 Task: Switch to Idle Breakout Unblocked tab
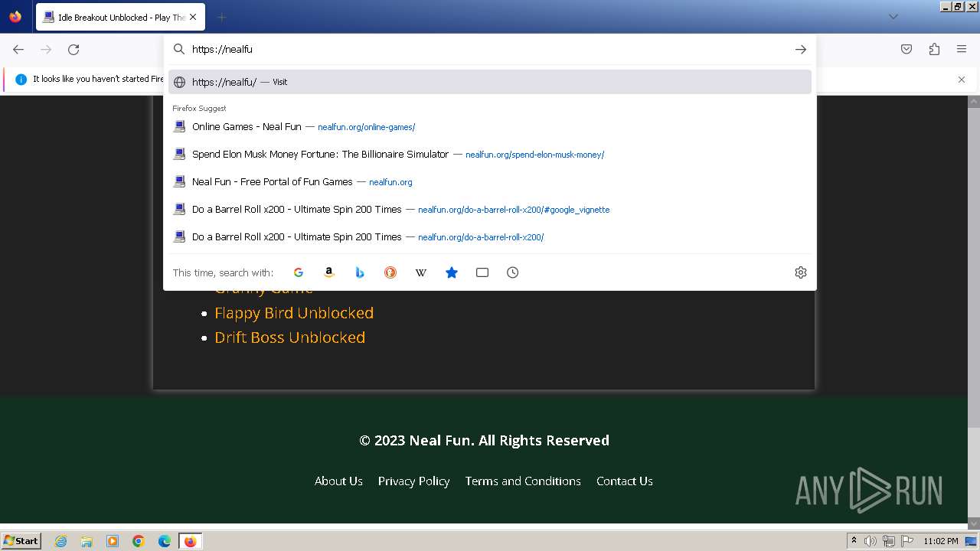click(x=119, y=17)
